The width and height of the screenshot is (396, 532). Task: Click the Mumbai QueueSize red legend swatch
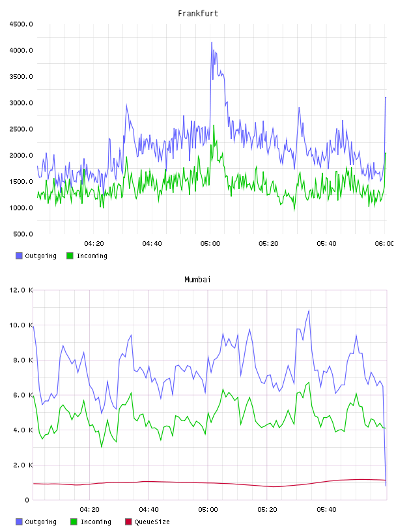click(128, 522)
